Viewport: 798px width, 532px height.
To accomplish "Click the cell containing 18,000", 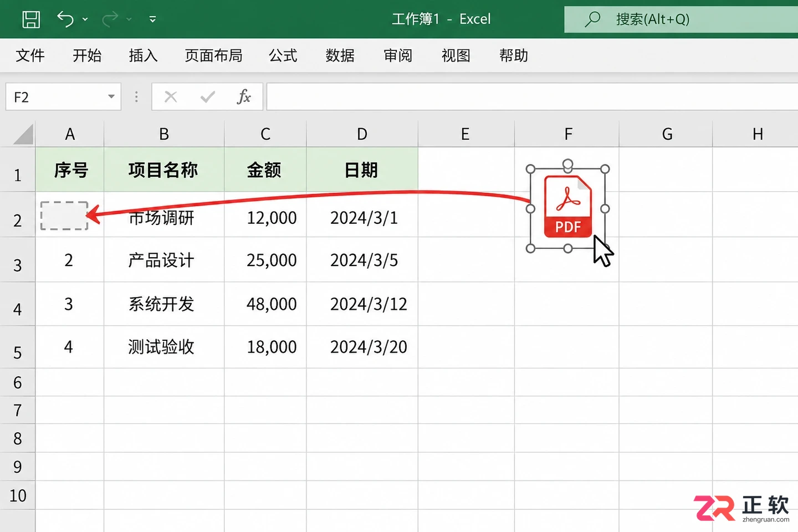I will (265, 347).
